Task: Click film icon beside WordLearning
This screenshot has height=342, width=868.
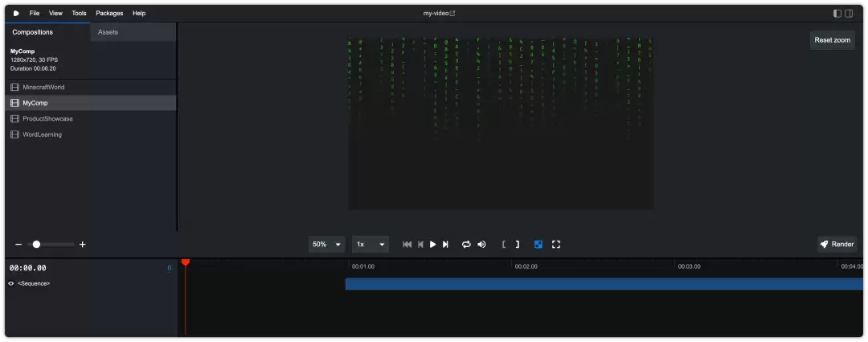Action: click(15, 134)
